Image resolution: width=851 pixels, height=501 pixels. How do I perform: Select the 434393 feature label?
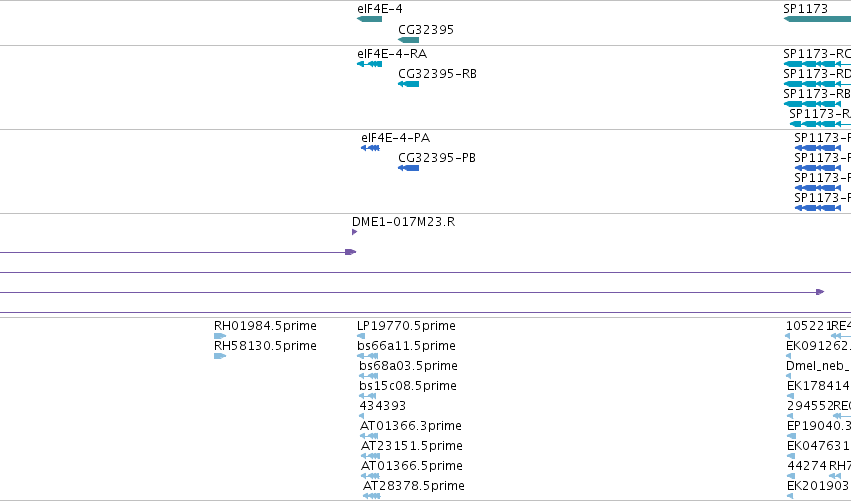pyautogui.click(x=383, y=405)
